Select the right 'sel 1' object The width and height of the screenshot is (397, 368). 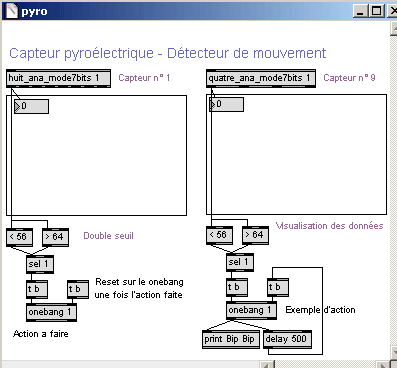pos(240,262)
